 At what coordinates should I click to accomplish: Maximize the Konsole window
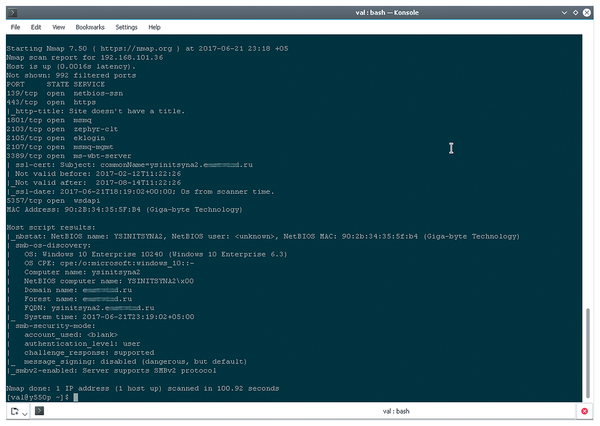pos(575,13)
